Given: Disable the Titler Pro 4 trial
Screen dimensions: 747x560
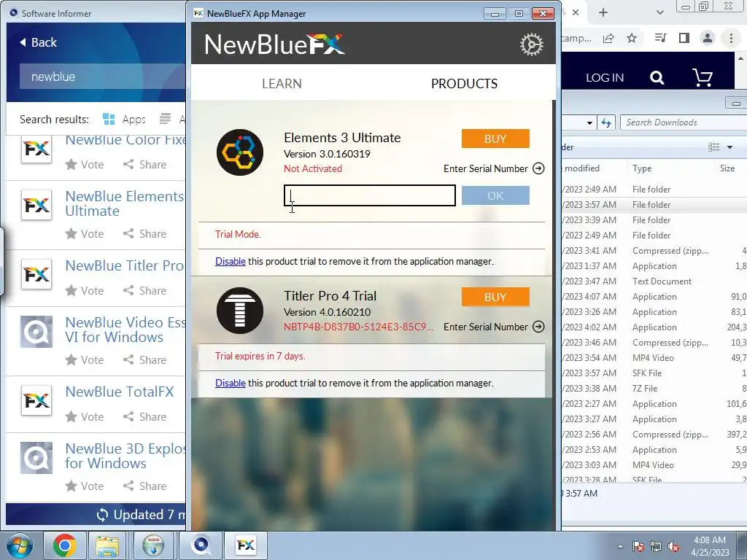Looking at the screenshot, I should coord(231,384).
